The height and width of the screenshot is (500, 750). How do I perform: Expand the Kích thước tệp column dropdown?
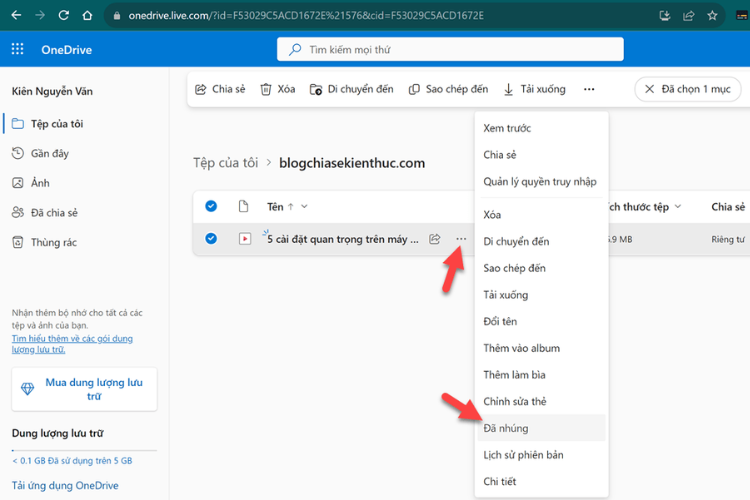(678, 207)
